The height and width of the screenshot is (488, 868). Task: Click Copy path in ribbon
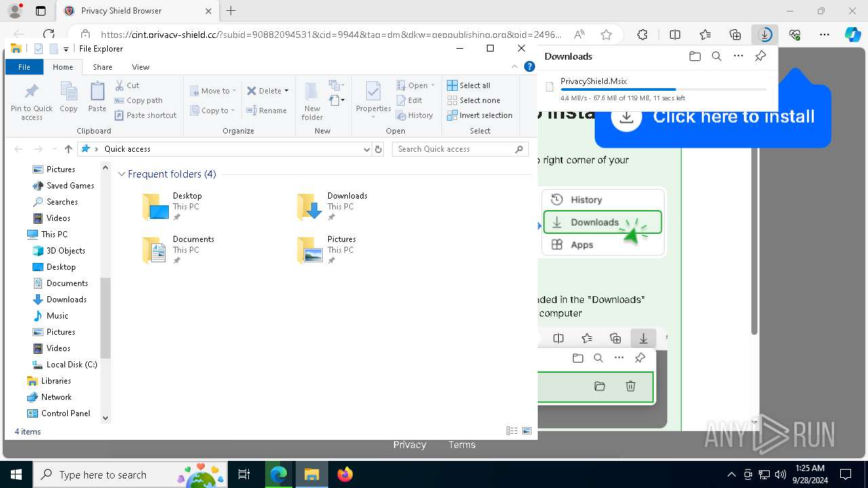(x=139, y=100)
